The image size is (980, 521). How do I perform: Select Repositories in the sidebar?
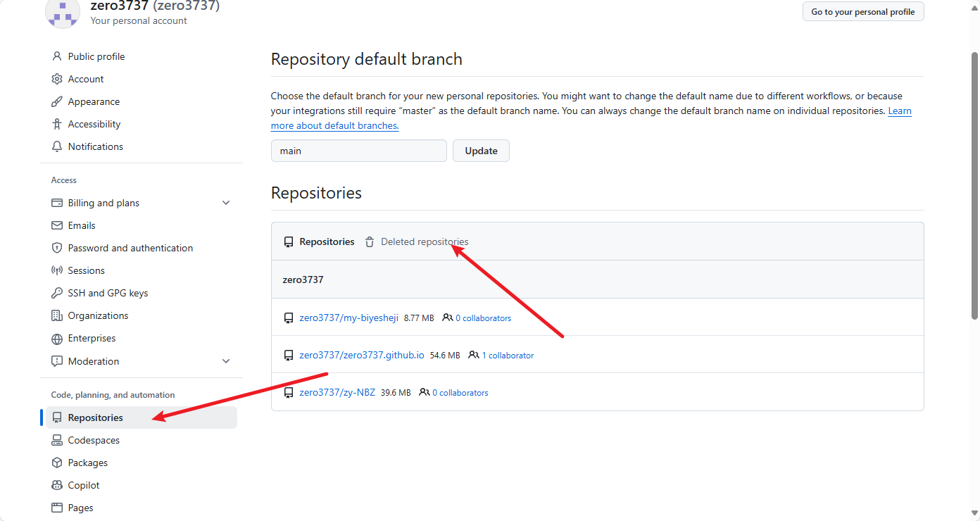142,418
